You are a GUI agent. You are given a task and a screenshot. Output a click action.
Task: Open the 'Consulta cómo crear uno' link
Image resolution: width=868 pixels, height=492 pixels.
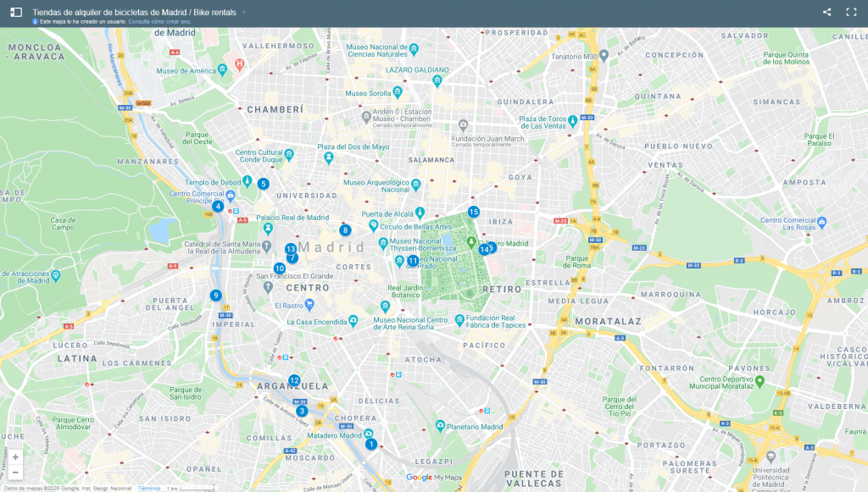(159, 21)
